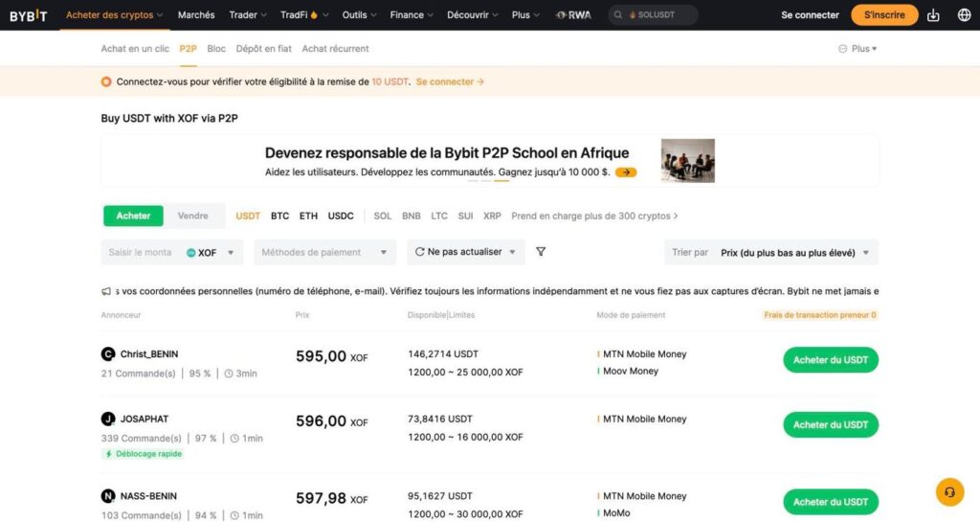Buy USDT from JOSAPHAT
The image size is (980, 522).
831,425
